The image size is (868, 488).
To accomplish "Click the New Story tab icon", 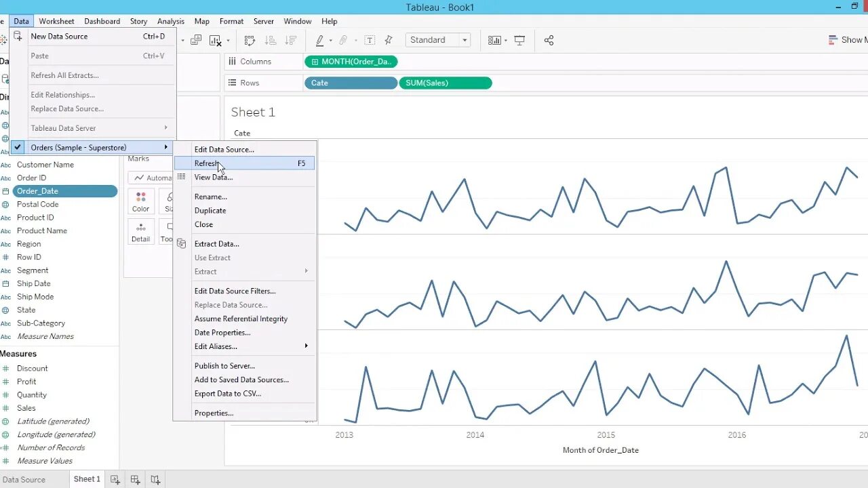I will click(x=155, y=479).
